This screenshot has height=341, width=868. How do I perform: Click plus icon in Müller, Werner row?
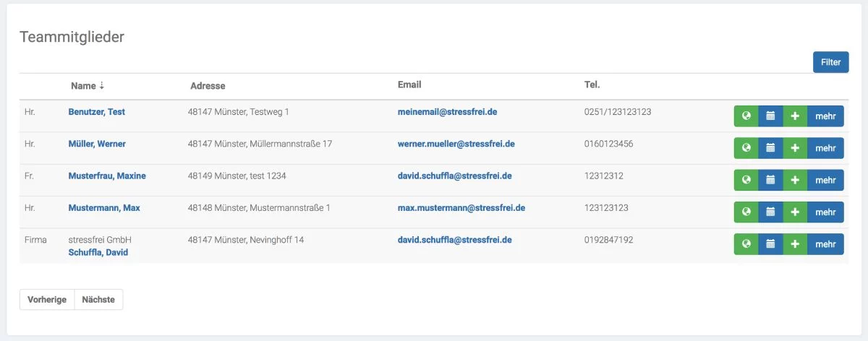795,148
